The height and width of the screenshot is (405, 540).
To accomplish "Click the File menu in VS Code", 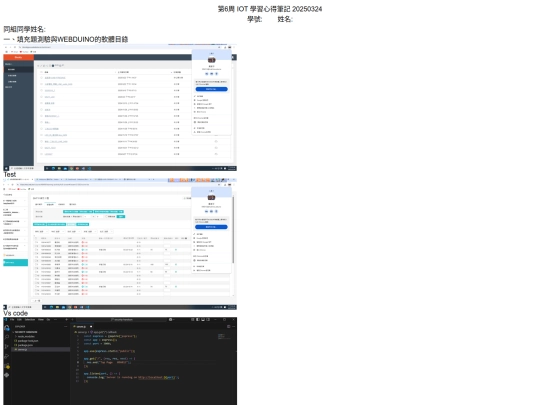I will pos(12,320).
